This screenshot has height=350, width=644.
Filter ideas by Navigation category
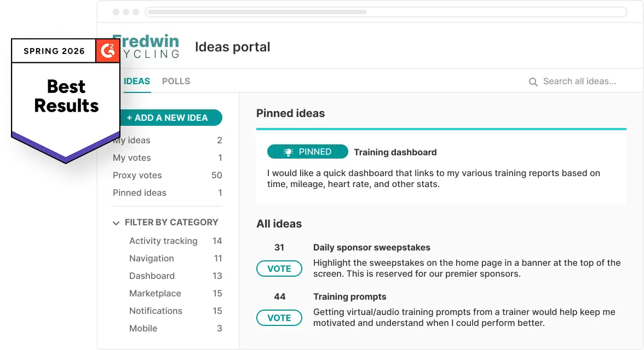click(152, 259)
